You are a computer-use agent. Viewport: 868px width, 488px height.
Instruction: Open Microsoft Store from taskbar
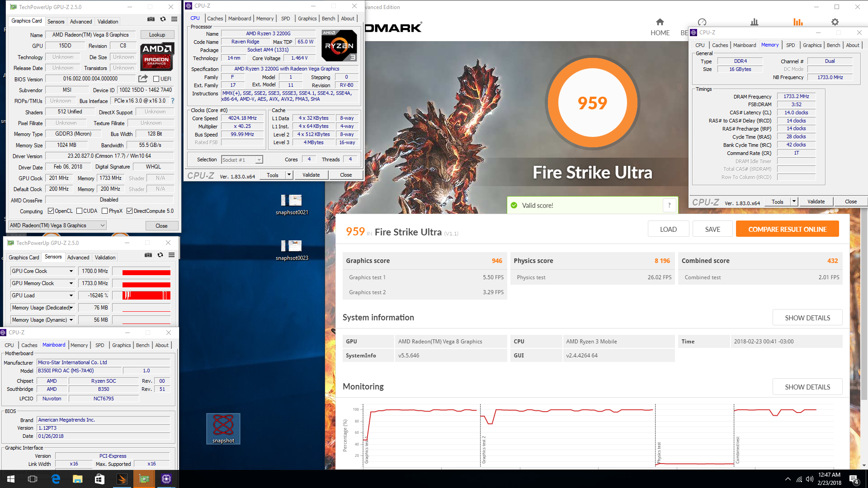click(x=99, y=479)
